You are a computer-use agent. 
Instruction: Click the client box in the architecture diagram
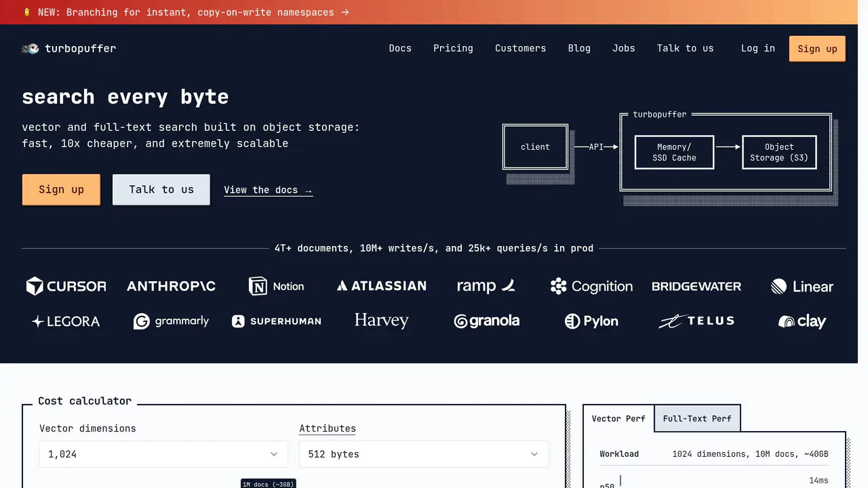click(535, 146)
